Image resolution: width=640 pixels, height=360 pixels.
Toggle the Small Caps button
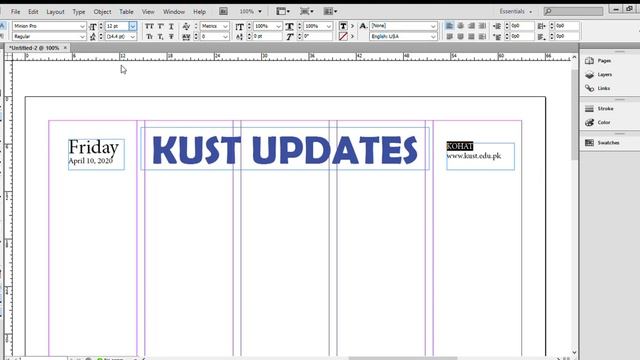tap(149, 37)
